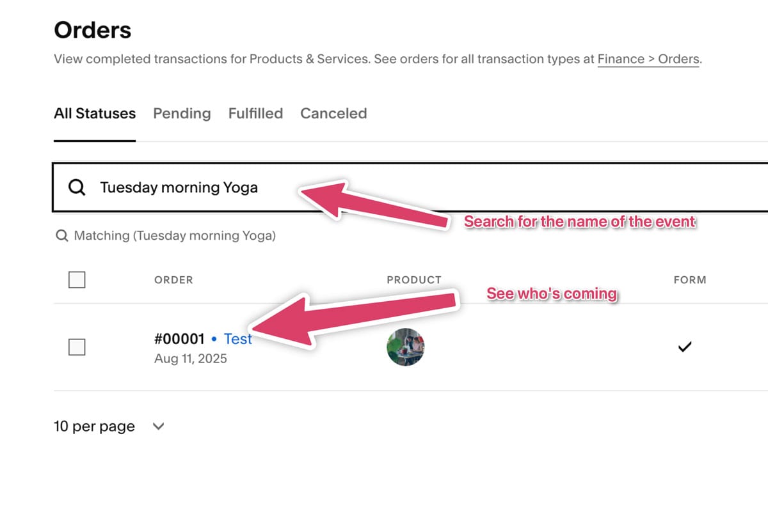Expand the 10 per page dropdown
768x532 pixels.
tap(109, 426)
